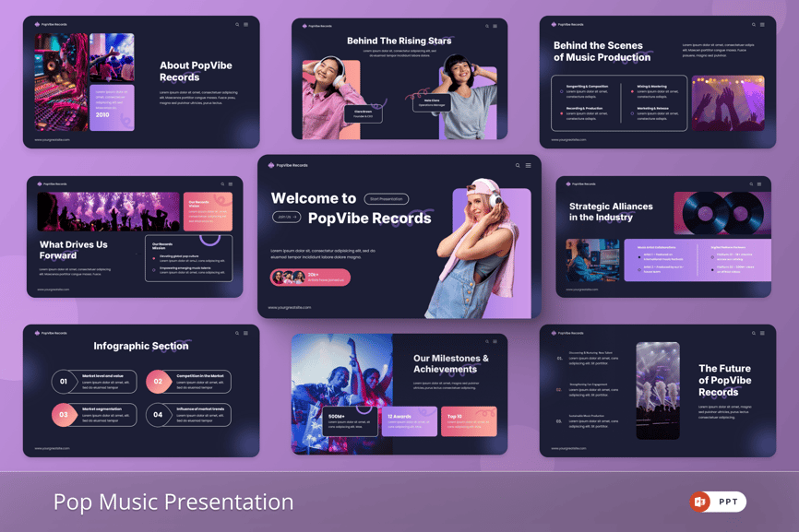This screenshot has height=532, width=799.
Task: Click the Join Us button
Action: [286, 218]
